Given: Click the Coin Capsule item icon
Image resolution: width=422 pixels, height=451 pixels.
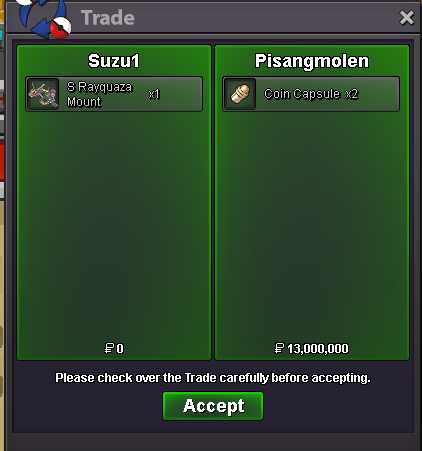Looking at the screenshot, I should [240, 94].
